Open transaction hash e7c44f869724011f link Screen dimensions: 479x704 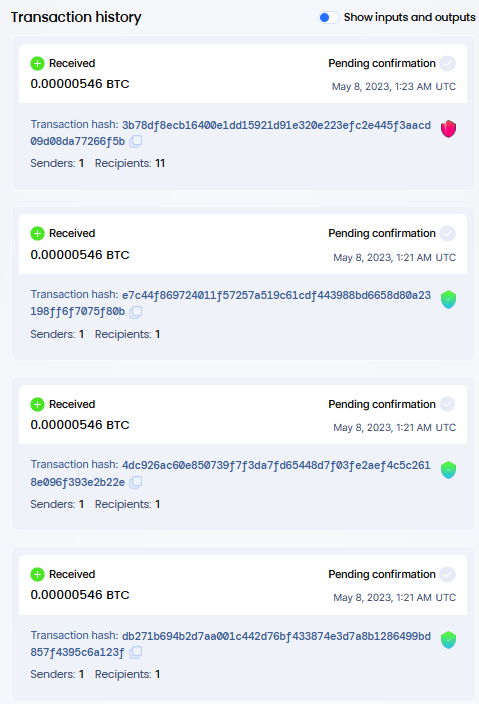[x=231, y=303]
